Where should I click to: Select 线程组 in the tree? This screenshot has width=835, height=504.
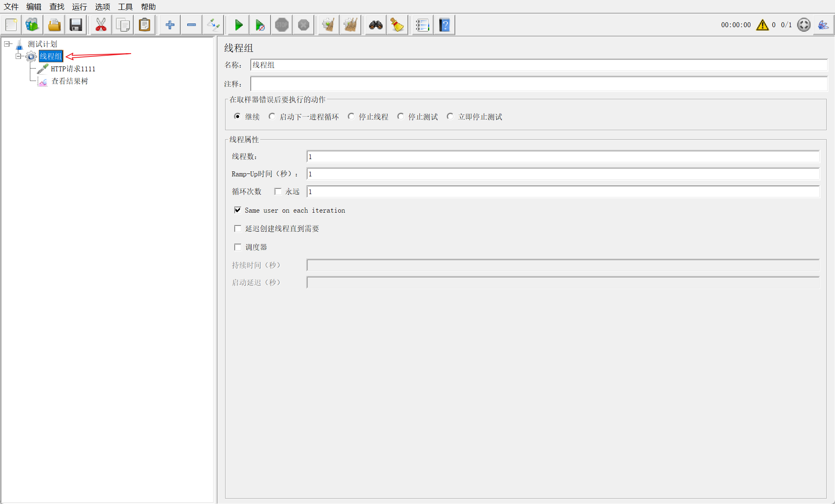tap(51, 56)
